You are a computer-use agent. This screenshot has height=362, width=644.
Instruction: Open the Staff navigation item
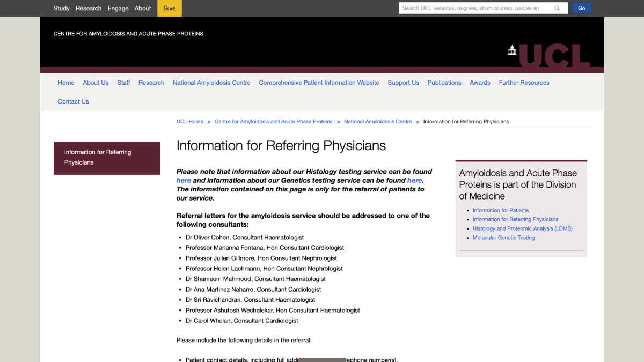123,83
